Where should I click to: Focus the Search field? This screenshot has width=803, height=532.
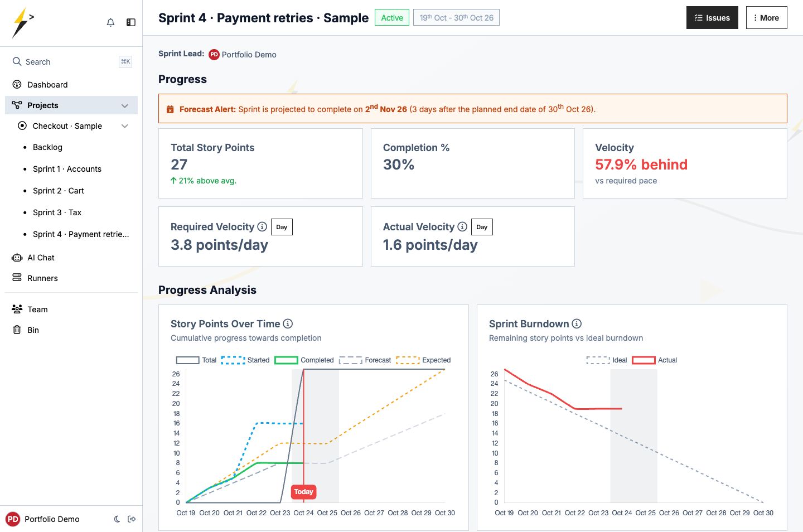[x=71, y=62]
